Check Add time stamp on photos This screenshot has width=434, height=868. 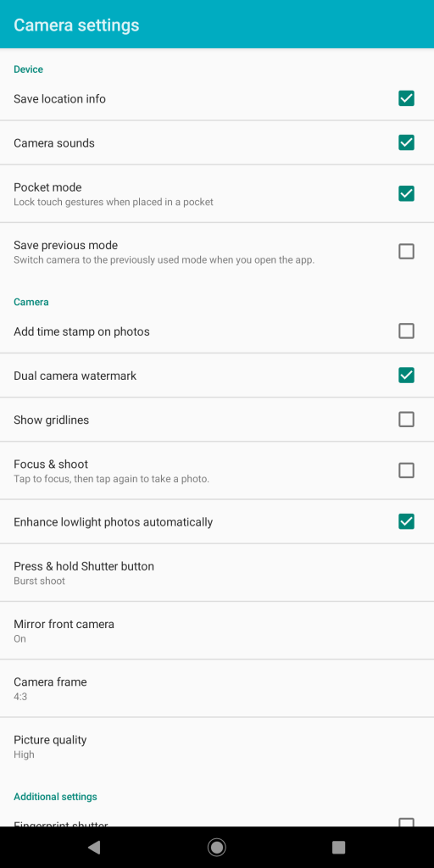(x=406, y=331)
